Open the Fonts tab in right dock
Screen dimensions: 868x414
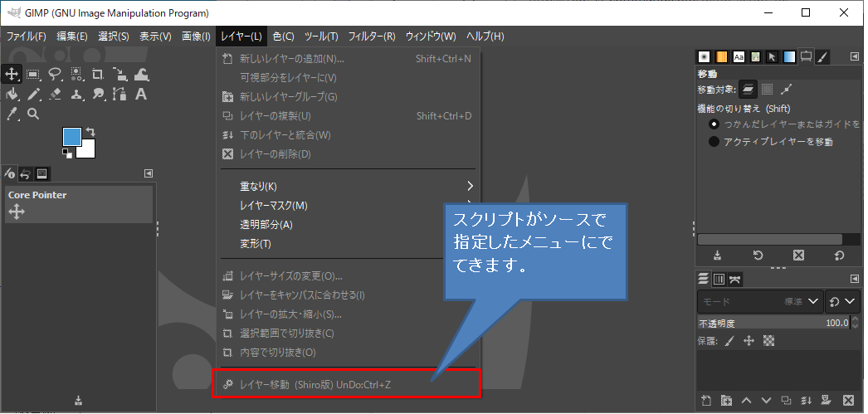739,56
